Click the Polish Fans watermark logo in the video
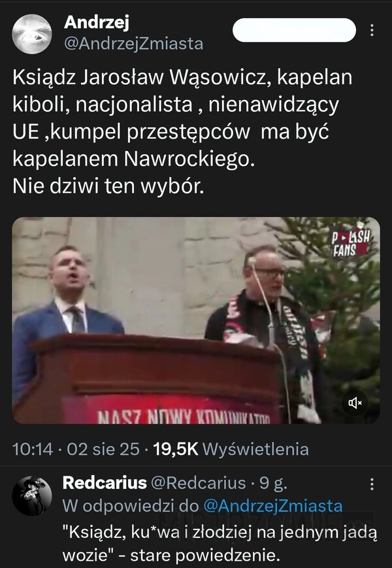Screen dimensions: 392x568 [351, 242]
